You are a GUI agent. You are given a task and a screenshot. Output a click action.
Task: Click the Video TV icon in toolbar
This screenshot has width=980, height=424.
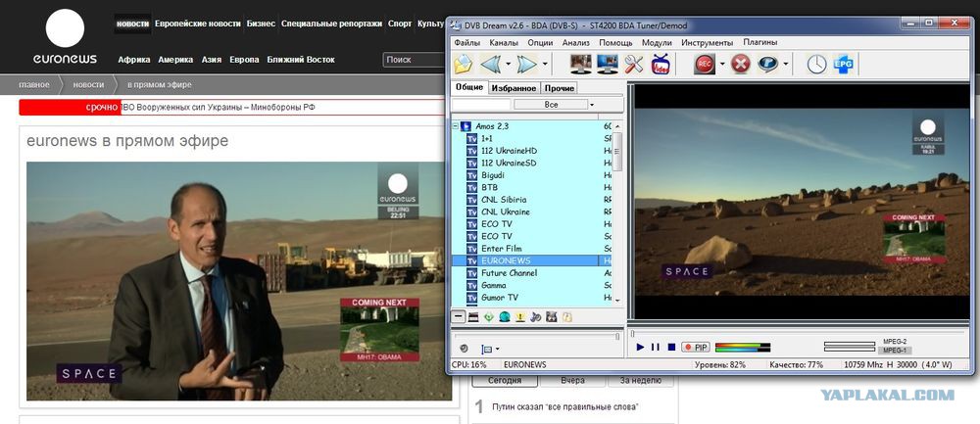661,64
